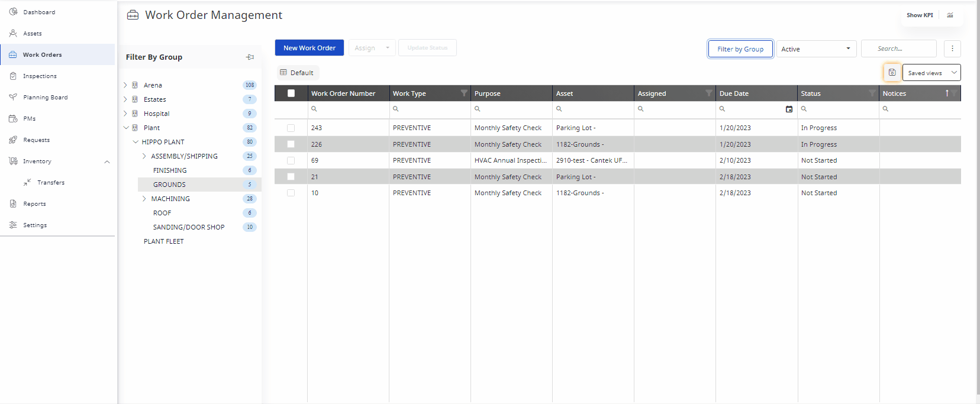Collapse the Filter By Group panel icon
The height and width of the screenshot is (404, 980).
click(x=250, y=57)
